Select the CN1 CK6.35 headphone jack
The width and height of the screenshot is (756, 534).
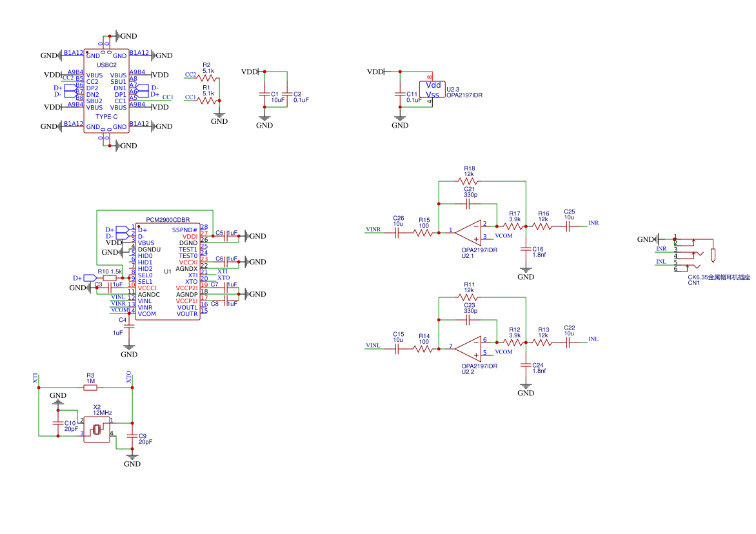pos(694,253)
